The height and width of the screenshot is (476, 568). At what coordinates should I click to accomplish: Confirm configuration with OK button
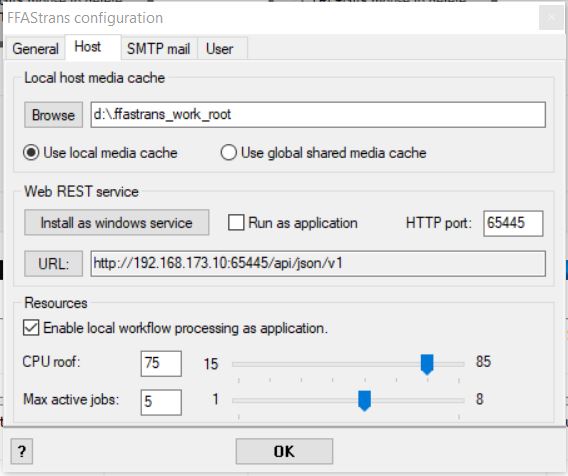(284, 451)
